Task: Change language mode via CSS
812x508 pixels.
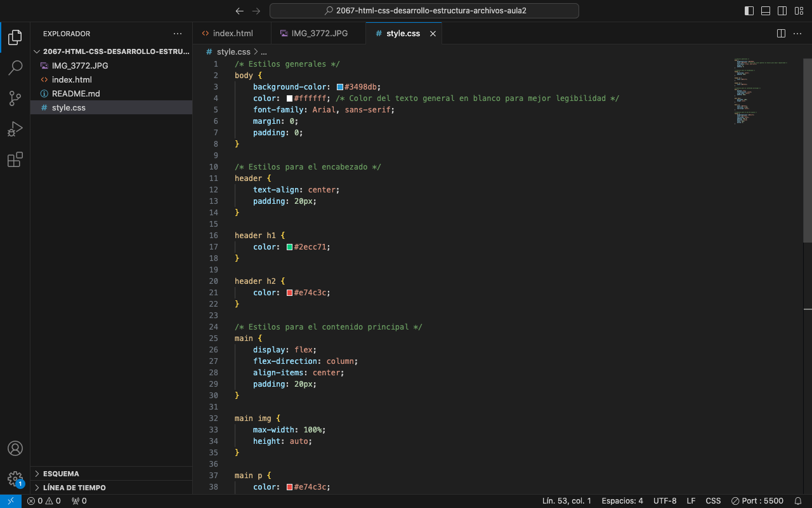Action: coord(713,501)
